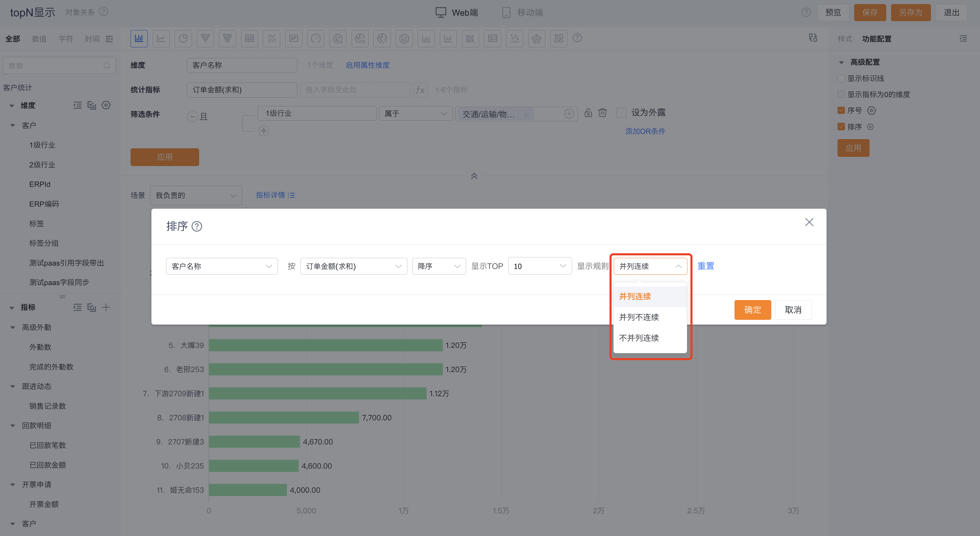The image size is (980, 536).
Task: Select the table chart type icon
Action: pos(250,39)
